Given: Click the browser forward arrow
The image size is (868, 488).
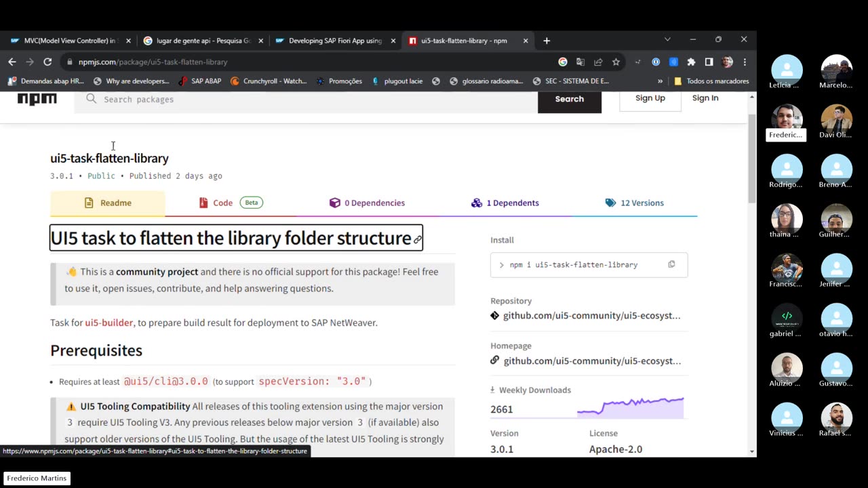Looking at the screenshot, I should pos(30,62).
